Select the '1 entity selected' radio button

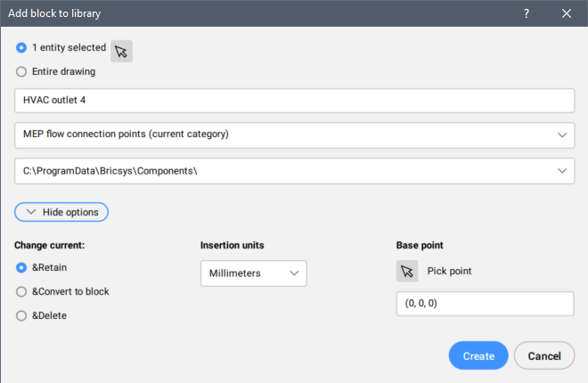pyautogui.click(x=21, y=48)
